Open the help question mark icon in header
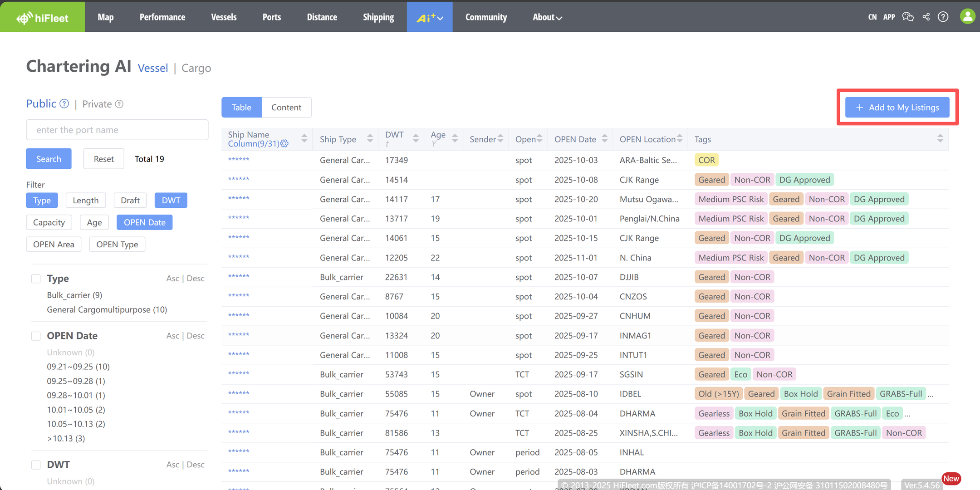The width and height of the screenshot is (980, 490). pyautogui.click(x=943, y=17)
